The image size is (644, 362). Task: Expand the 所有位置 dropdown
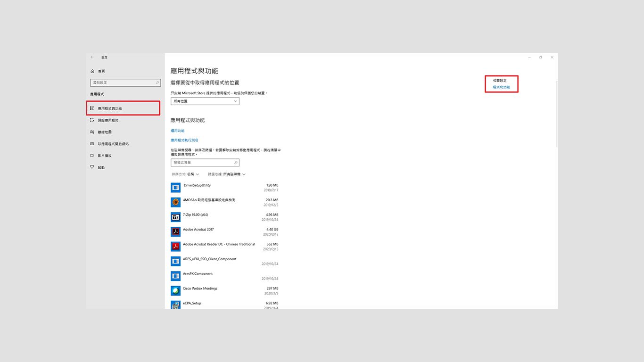point(205,101)
